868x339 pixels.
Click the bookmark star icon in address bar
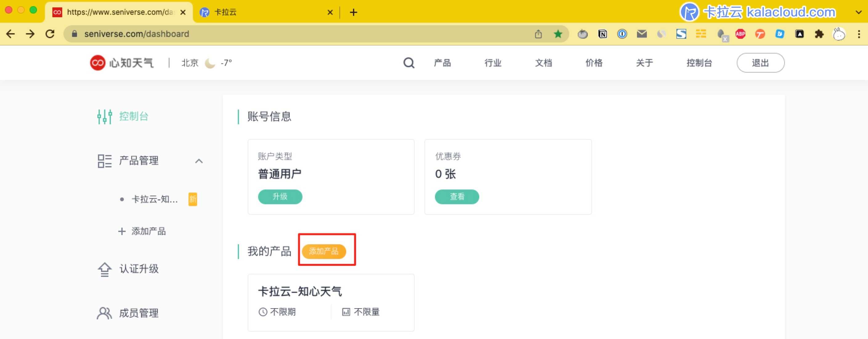tap(558, 34)
